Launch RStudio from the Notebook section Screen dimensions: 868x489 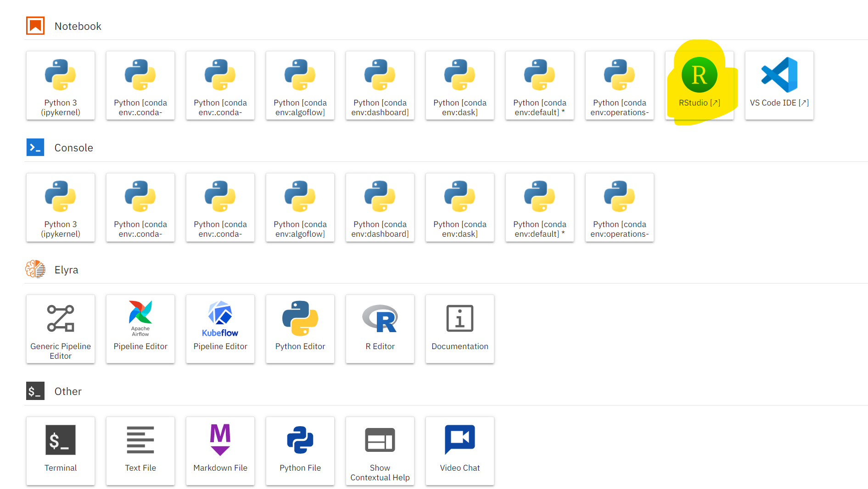point(700,86)
